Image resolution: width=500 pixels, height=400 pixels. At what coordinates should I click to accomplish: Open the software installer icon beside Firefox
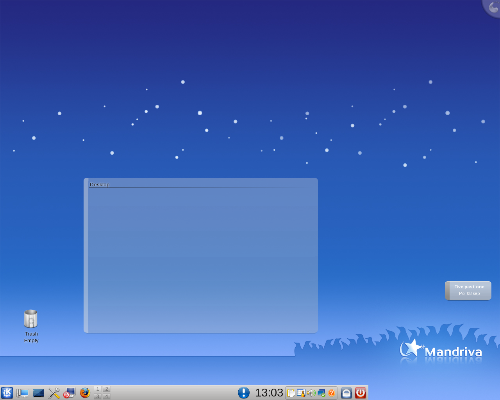point(69,393)
